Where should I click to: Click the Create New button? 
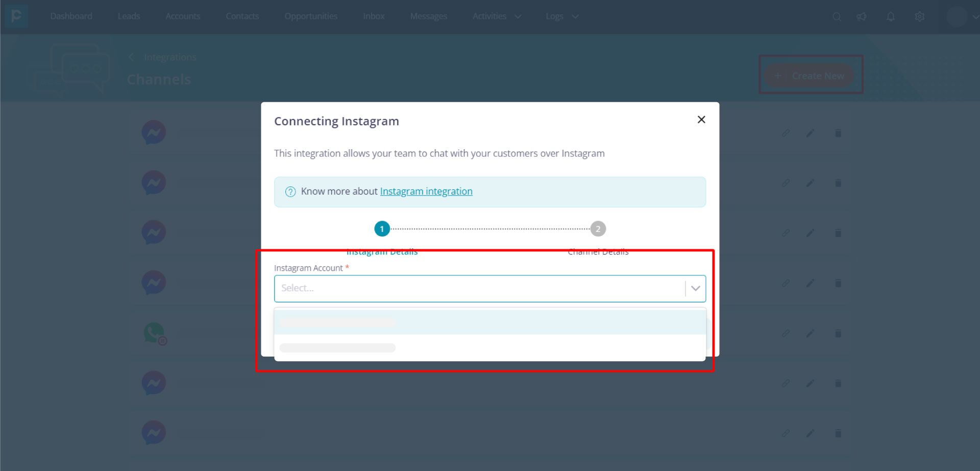point(809,76)
